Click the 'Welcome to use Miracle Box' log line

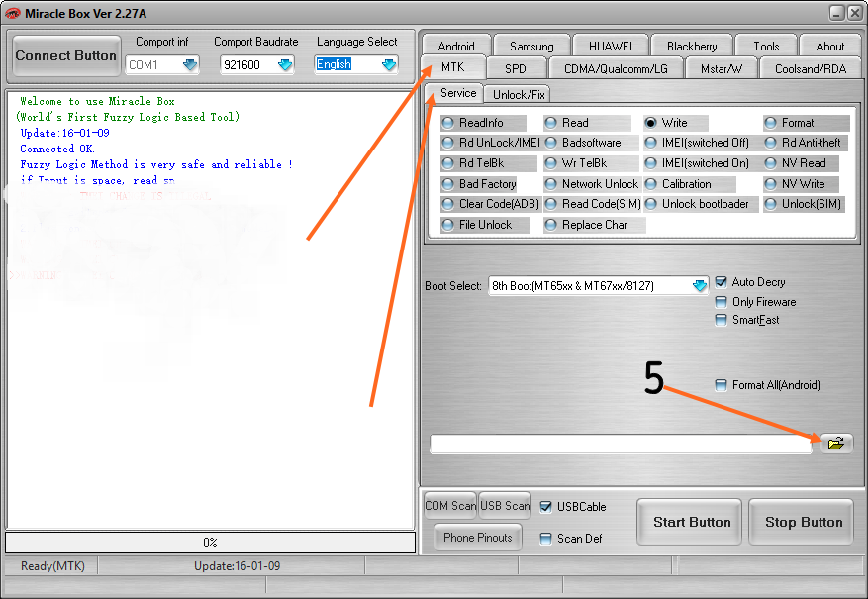click(x=97, y=101)
